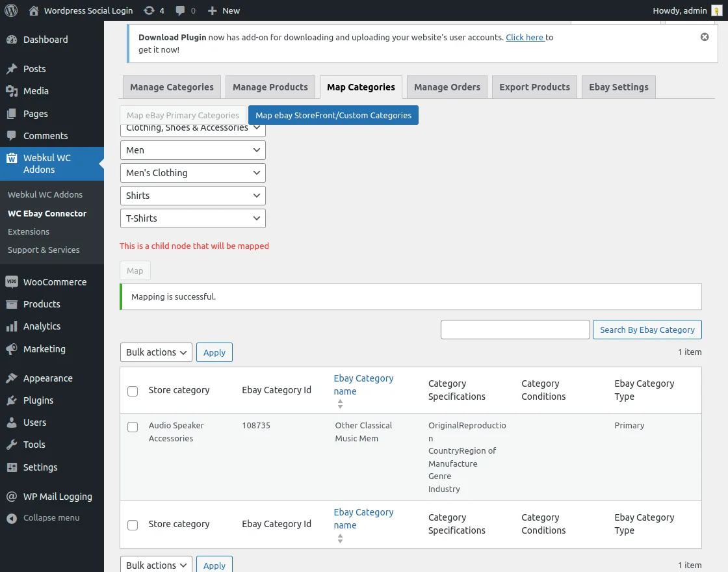Click the Collapse menu icon
728x572 pixels.
coord(11,518)
